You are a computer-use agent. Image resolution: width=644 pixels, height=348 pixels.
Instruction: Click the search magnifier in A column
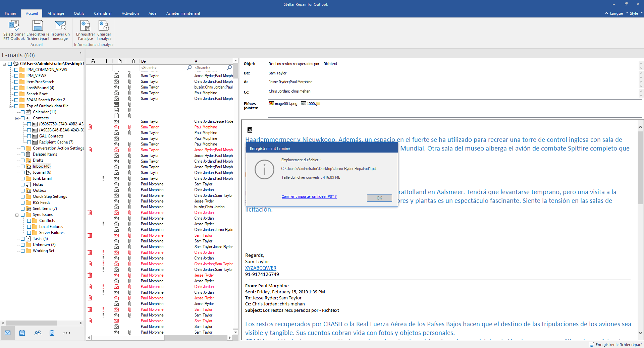click(229, 68)
